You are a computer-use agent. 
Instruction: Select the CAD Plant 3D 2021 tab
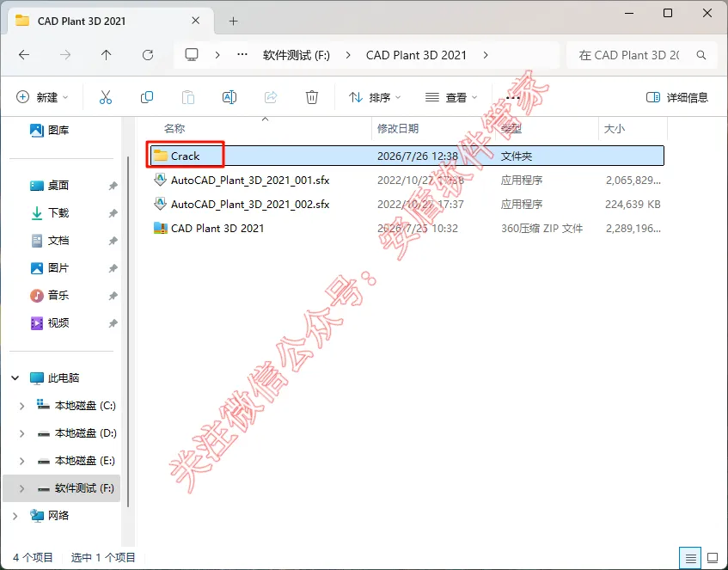tap(110, 21)
